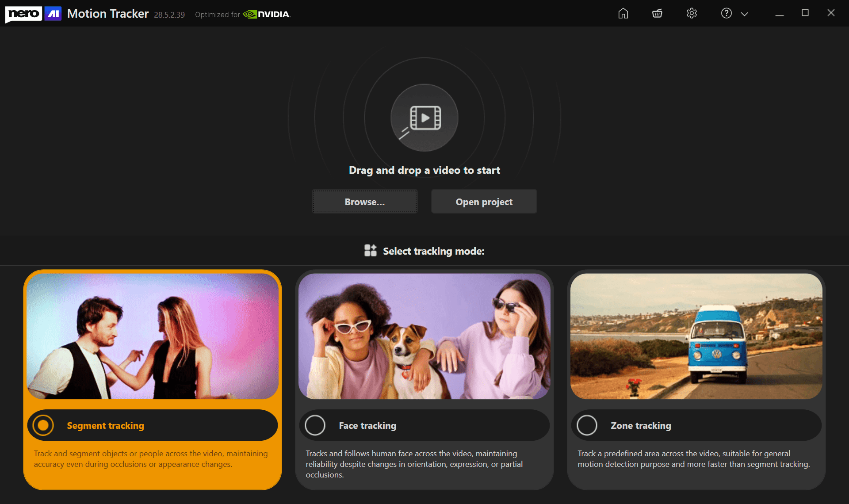
Task: Click the Open project button
Action: point(484,202)
